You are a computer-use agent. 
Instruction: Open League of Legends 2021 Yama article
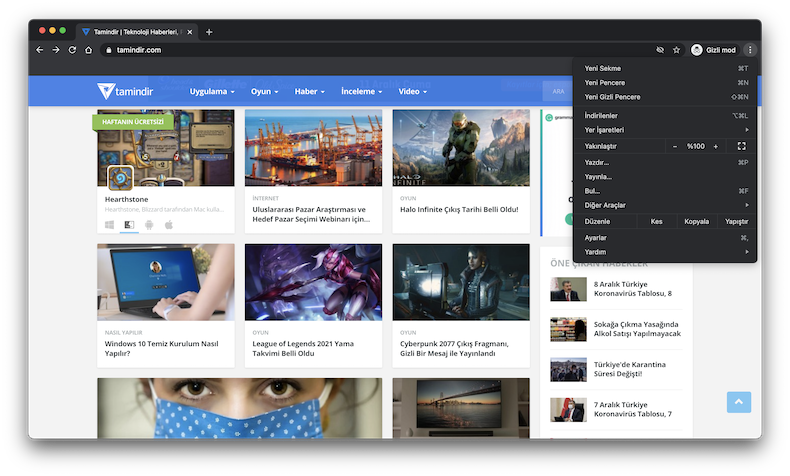(303, 349)
